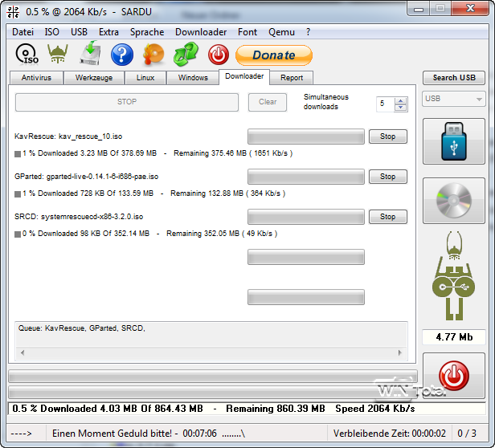Increase simultaneous downloads with up arrow
This screenshot has width=495, height=448.
[x=401, y=100]
